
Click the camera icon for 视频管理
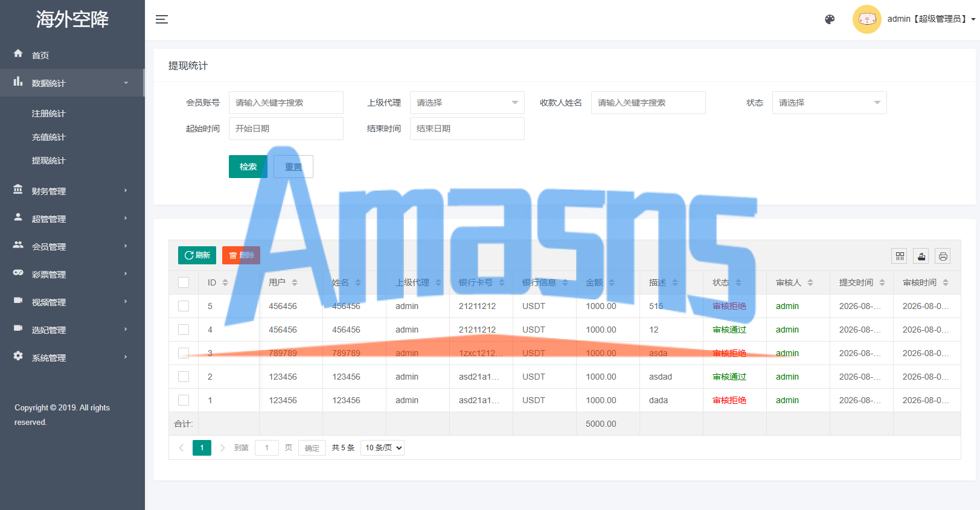18,300
